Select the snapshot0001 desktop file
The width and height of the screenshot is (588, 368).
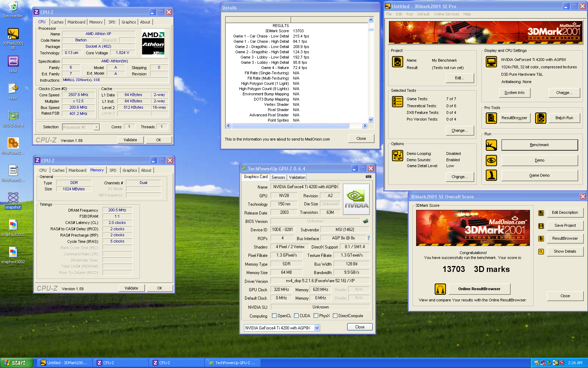13,228
